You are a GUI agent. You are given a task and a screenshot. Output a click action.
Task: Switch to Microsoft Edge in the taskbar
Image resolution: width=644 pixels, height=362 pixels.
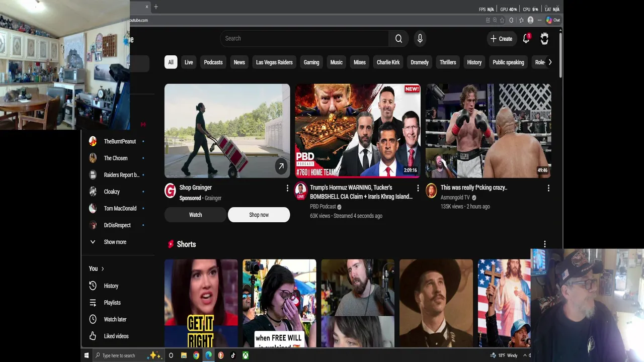(x=208, y=355)
